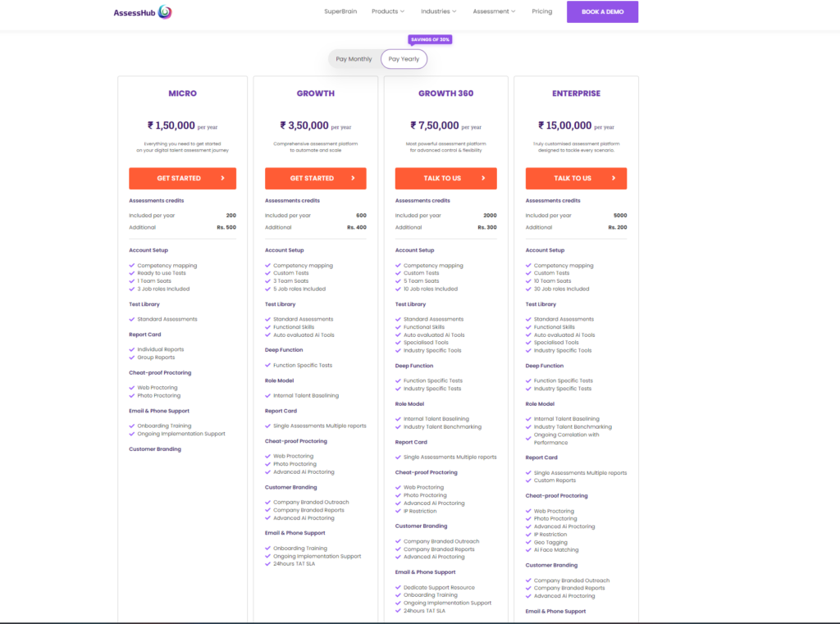Click checkmark beside AI Face Matching

[528, 550]
